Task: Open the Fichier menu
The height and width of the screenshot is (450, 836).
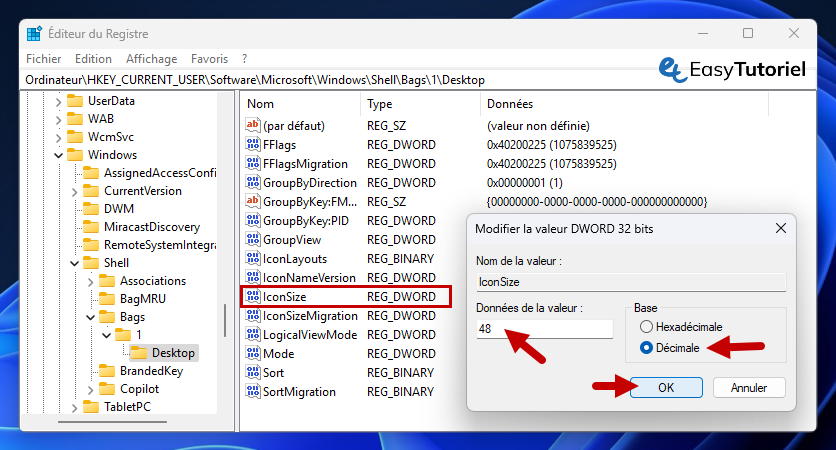Action: [x=44, y=59]
